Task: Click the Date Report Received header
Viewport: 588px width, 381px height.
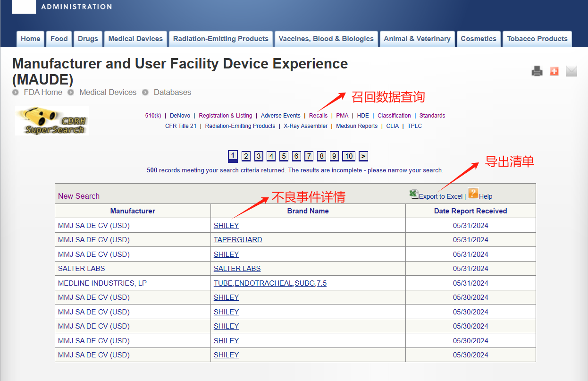Action: click(x=470, y=211)
